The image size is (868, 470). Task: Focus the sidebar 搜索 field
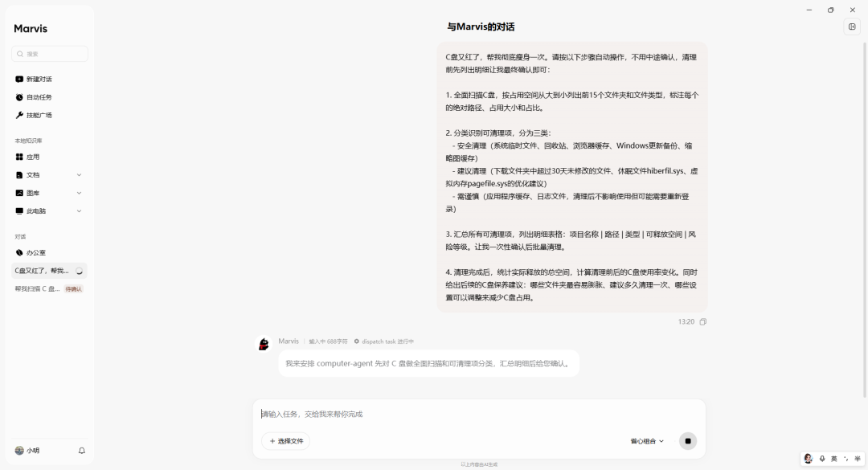pos(49,54)
